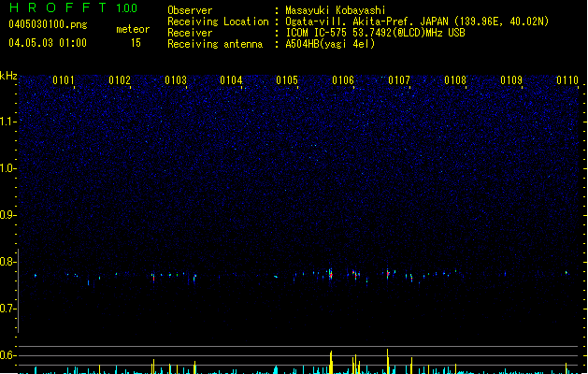Click the Receiver field label

190,33
